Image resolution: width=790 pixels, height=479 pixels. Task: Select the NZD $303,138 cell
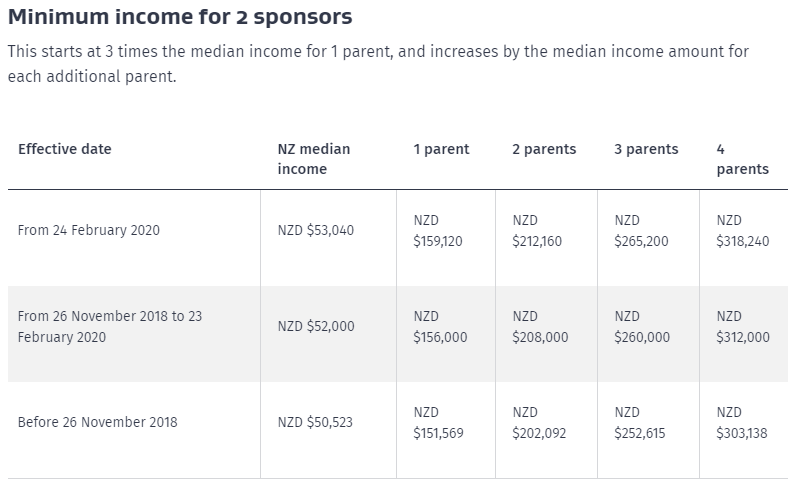pyautogui.click(x=743, y=422)
